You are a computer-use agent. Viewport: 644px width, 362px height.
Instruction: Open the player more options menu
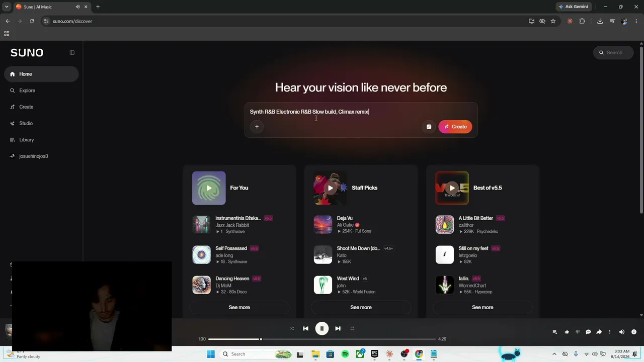pos(610,332)
